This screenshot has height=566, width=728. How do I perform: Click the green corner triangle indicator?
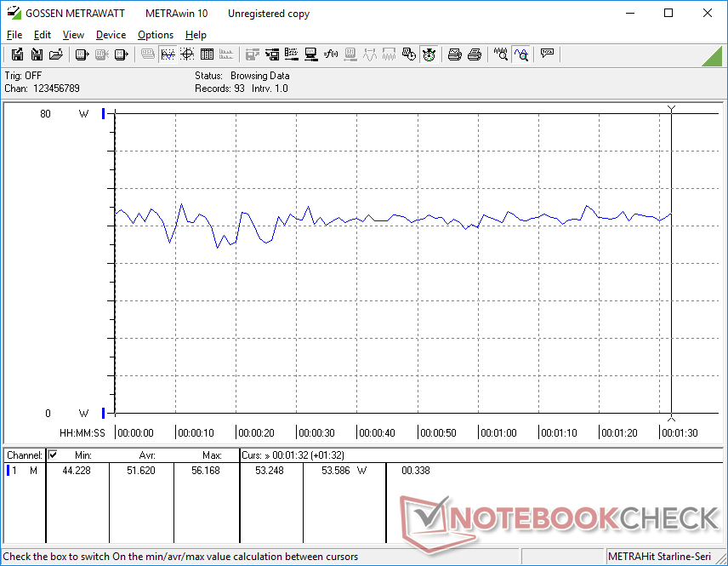click(713, 56)
